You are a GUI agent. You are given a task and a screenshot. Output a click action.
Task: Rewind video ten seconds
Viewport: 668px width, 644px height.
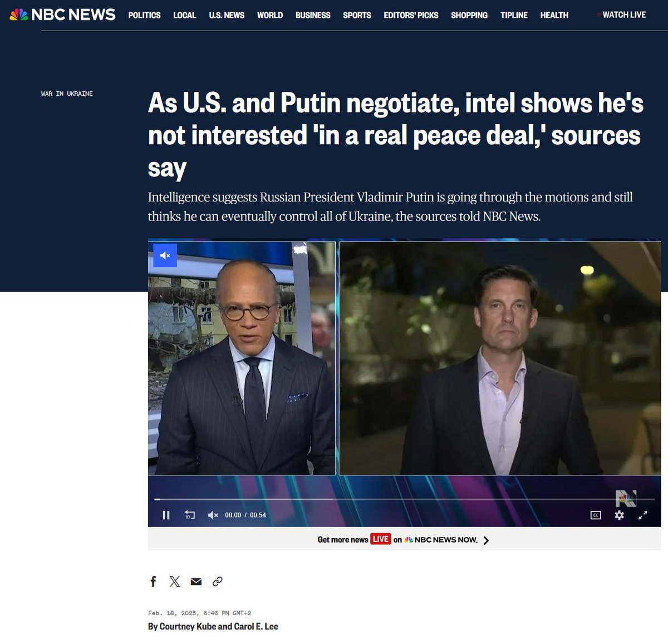[x=189, y=515]
